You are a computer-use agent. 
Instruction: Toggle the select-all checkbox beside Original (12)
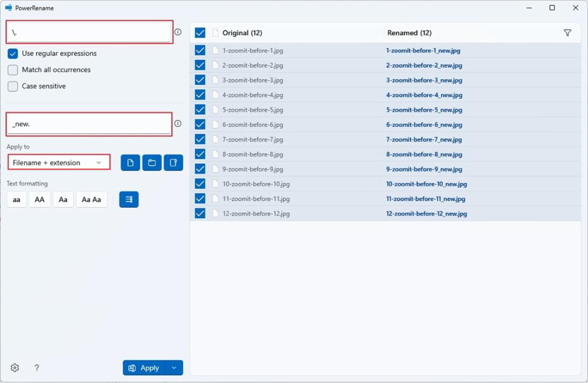200,33
